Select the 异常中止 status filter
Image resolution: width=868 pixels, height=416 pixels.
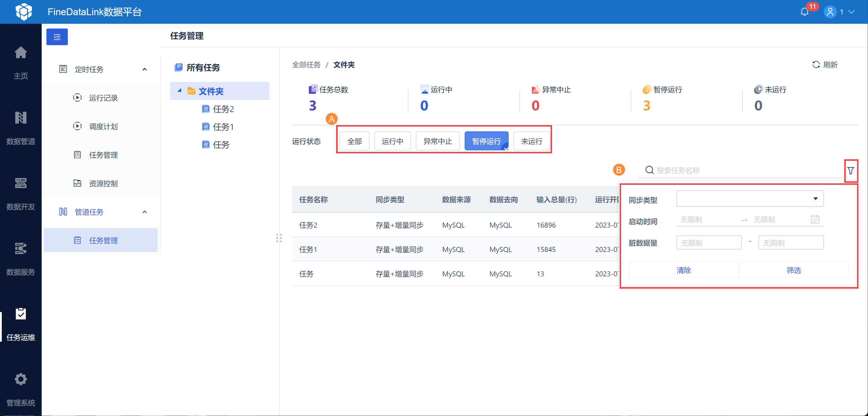[x=437, y=141]
